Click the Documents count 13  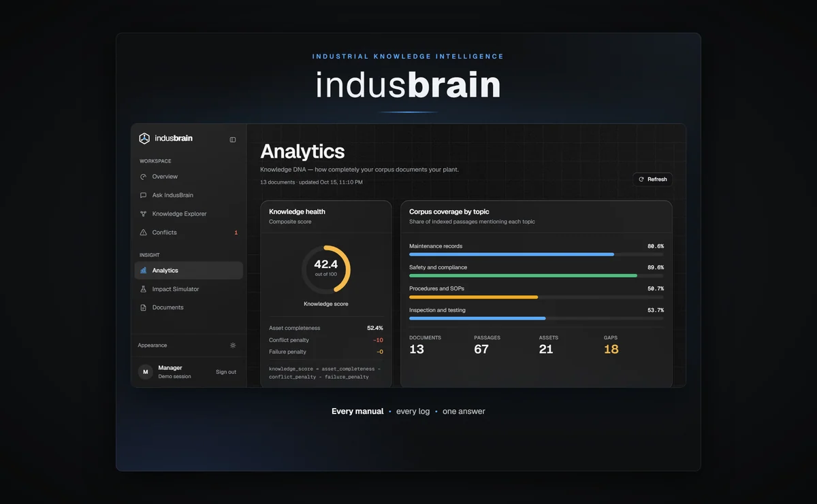point(417,349)
